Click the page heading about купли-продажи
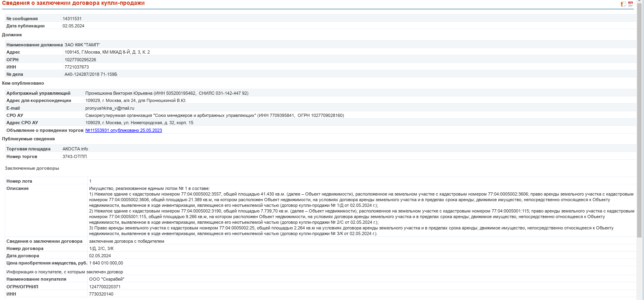This screenshot has height=300, width=644. click(73, 3)
